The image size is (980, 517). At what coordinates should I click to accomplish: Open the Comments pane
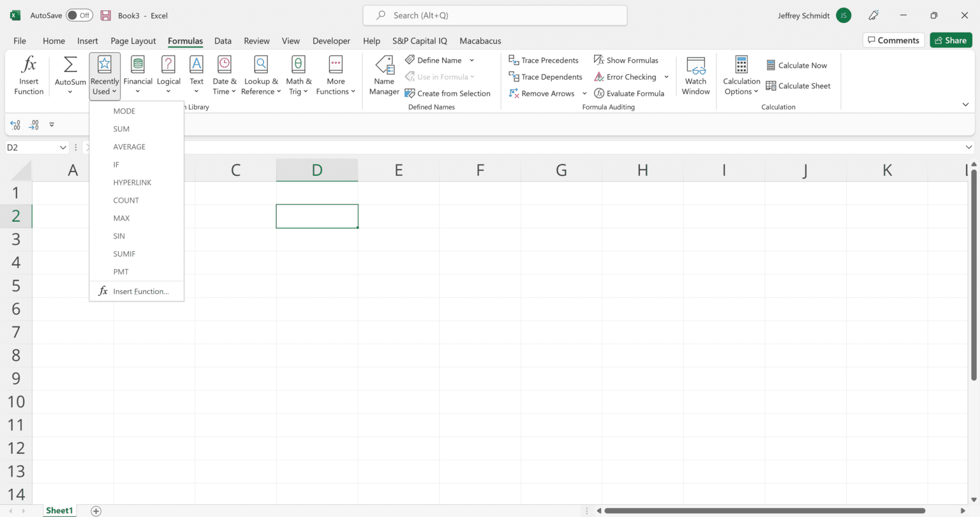893,40
